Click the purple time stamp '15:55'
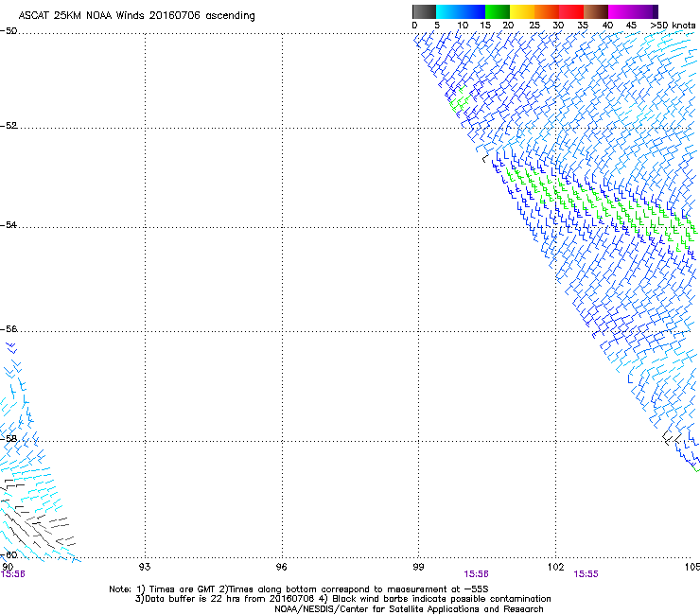Image resolution: width=700 pixels, height=615 pixels. tap(586, 574)
